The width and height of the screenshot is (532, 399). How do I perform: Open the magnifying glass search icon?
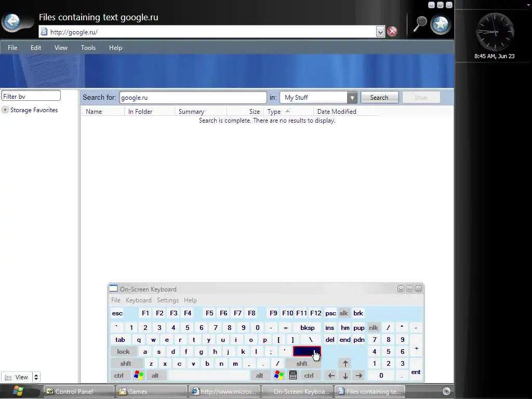(420, 24)
